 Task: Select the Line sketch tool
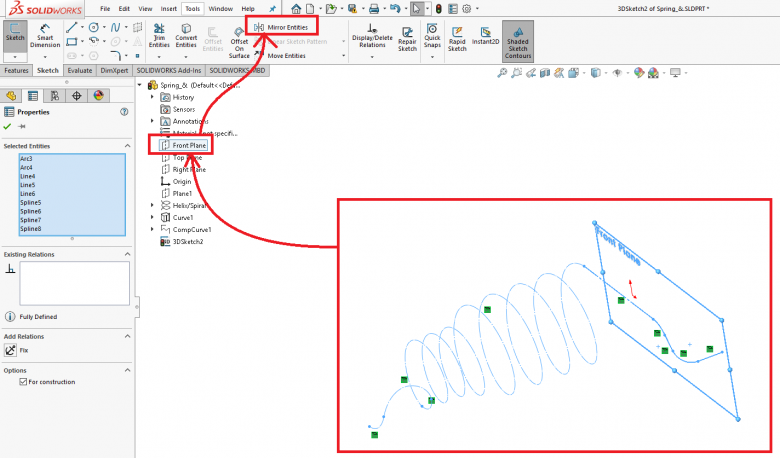point(72,27)
